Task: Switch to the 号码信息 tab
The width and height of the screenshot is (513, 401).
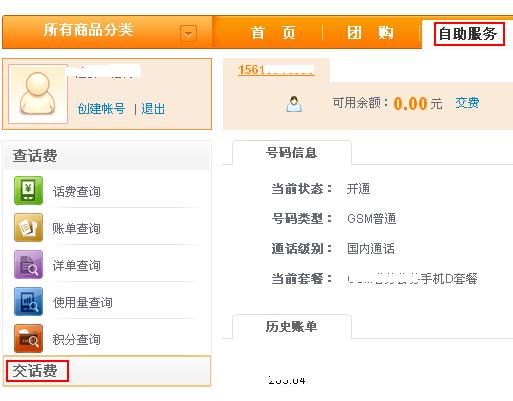Action: [x=292, y=153]
